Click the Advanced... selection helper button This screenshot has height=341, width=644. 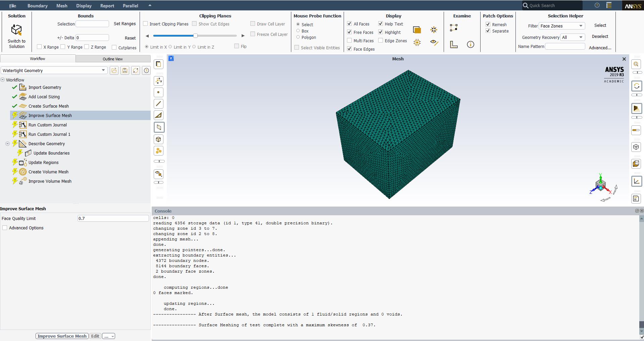tap(600, 48)
